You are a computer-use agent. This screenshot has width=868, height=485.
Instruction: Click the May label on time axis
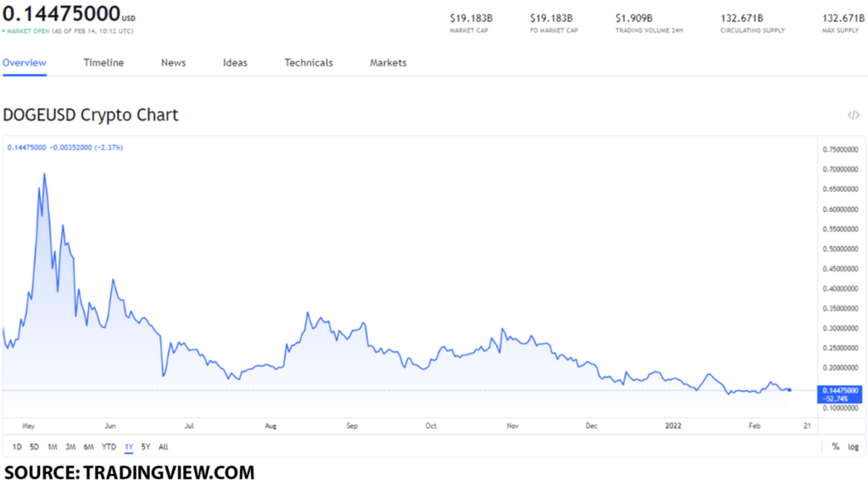(x=28, y=426)
